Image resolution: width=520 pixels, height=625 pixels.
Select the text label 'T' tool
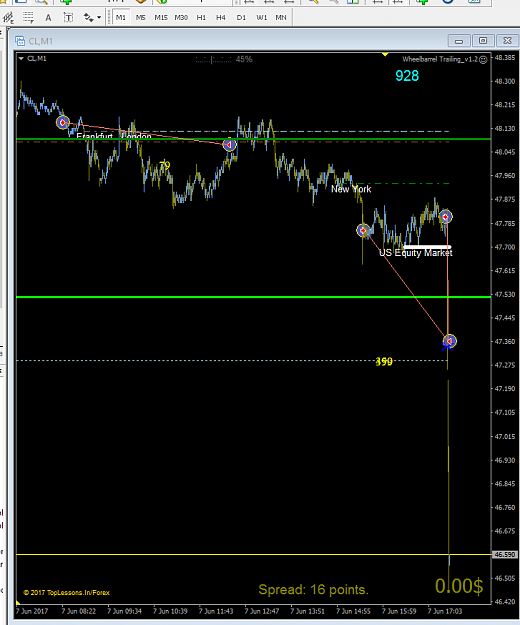(x=69, y=18)
